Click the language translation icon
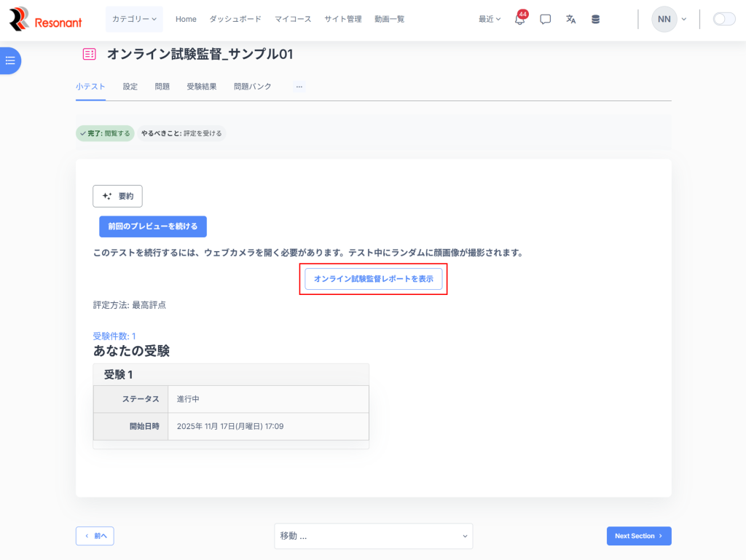The height and width of the screenshot is (560, 746). click(570, 20)
